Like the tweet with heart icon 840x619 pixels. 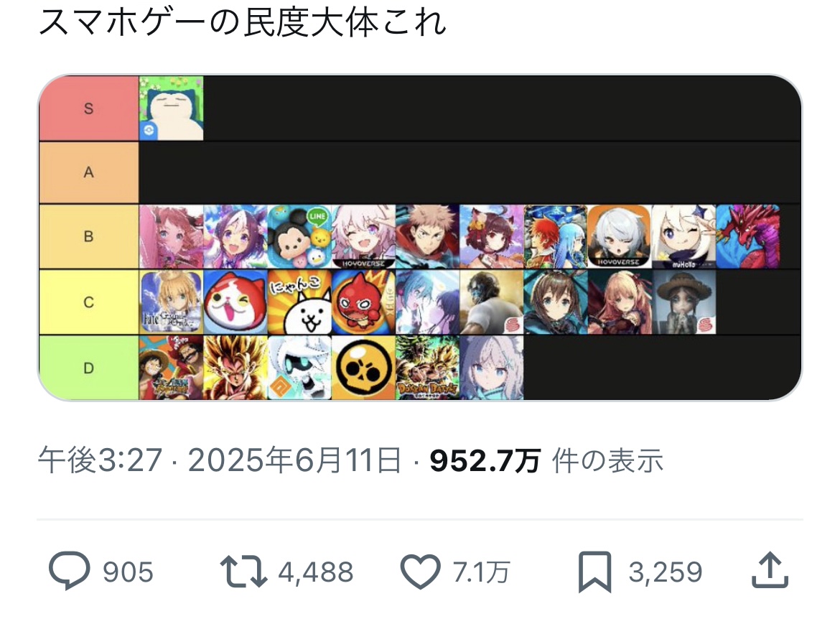421,572
